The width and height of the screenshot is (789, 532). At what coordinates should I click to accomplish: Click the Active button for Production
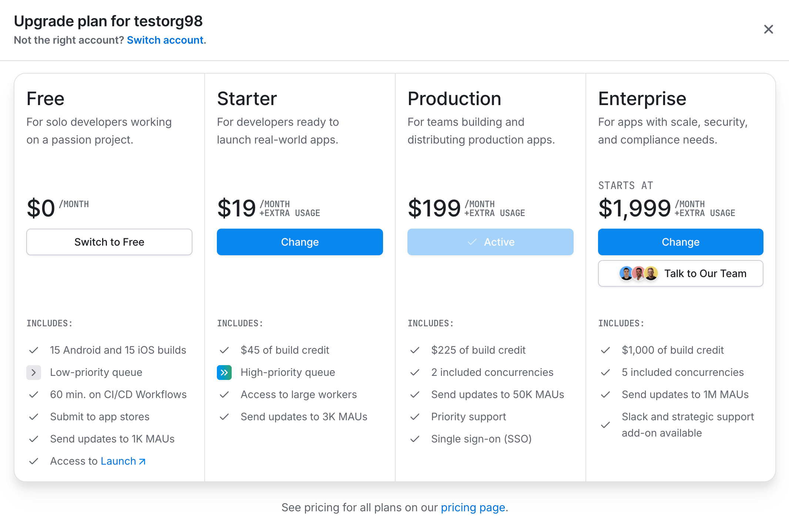490,242
